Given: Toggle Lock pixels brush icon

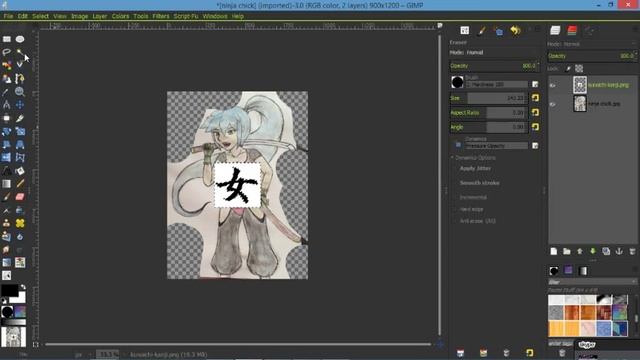Looking at the screenshot, I should pos(568,69).
